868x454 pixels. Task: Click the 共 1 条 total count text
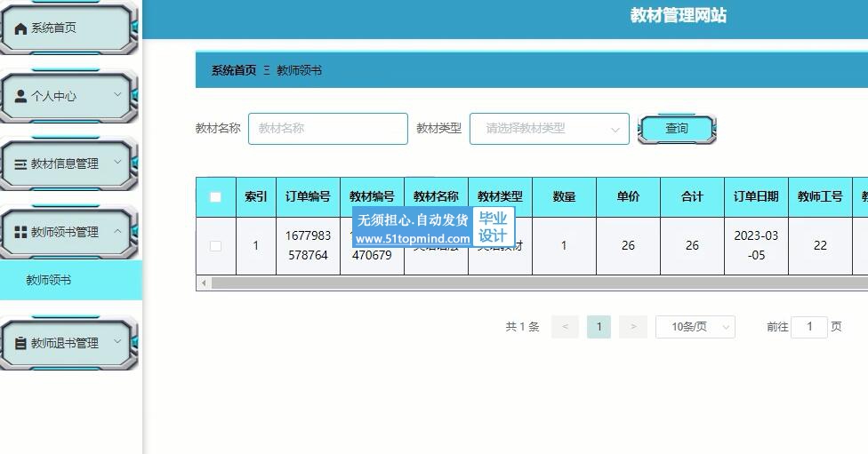(522, 327)
